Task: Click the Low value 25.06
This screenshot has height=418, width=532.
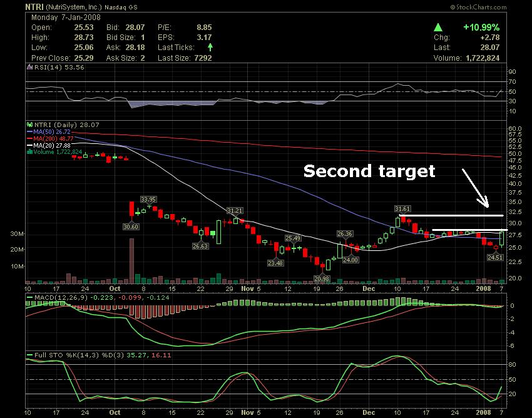Action: point(84,48)
